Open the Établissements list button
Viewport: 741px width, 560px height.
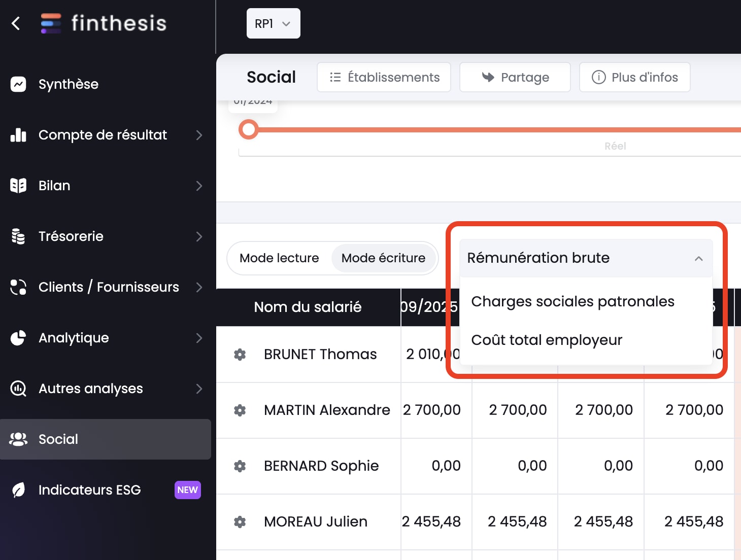pos(384,78)
